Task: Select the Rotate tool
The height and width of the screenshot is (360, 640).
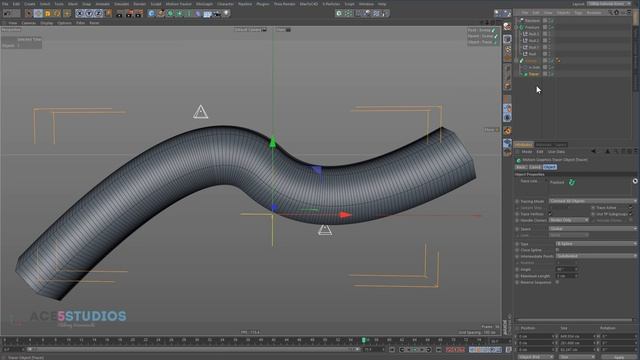Action: pos(57,13)
